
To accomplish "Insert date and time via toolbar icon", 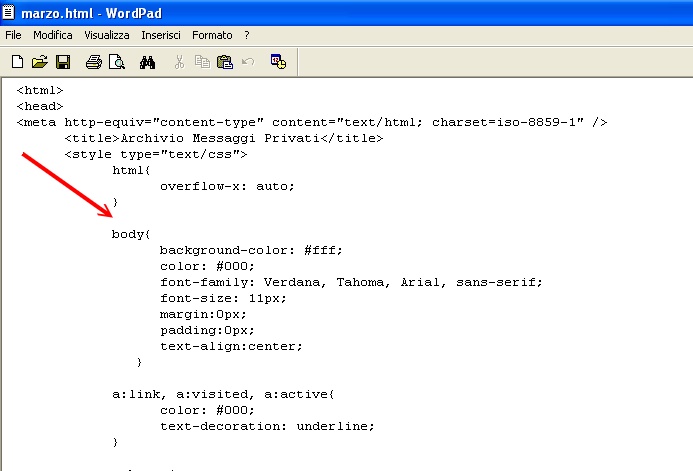I will click(x=278, y=62).
